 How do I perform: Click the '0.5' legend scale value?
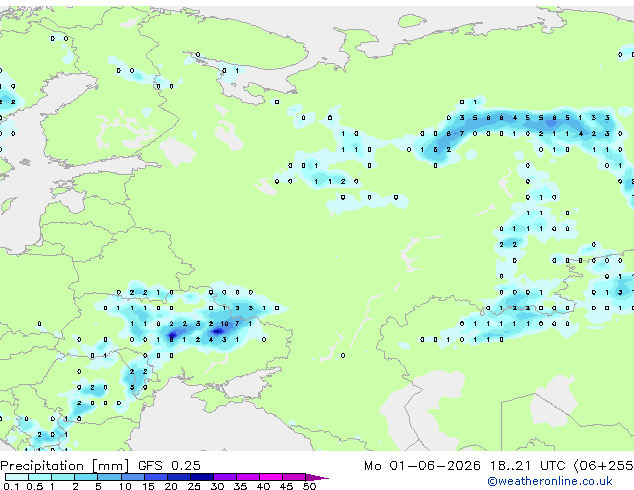point(35,486)
